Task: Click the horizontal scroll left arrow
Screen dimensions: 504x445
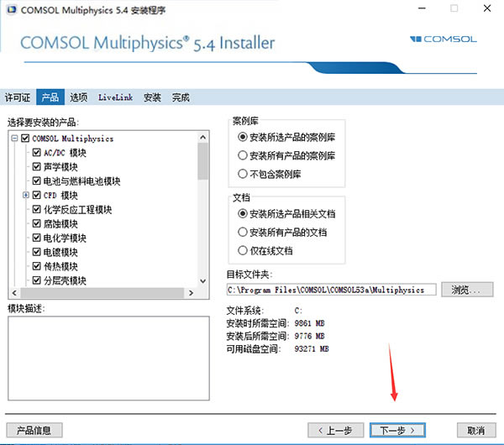Action: [x=14, y=293]
